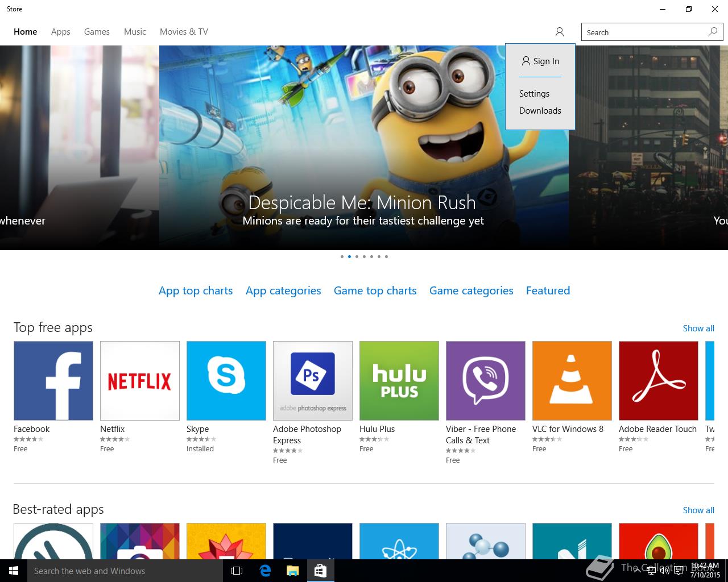
Task: Select the first carousel page dot
Action: (x=342, y=256)
